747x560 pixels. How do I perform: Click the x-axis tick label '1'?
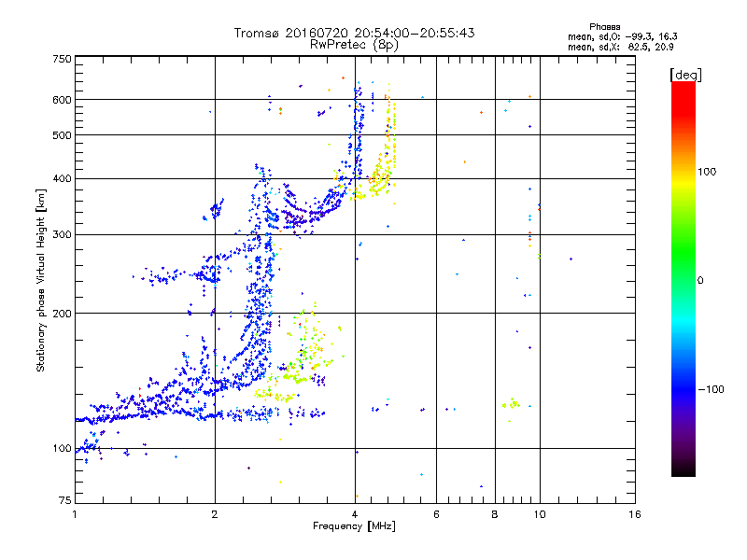pos(75,514)
